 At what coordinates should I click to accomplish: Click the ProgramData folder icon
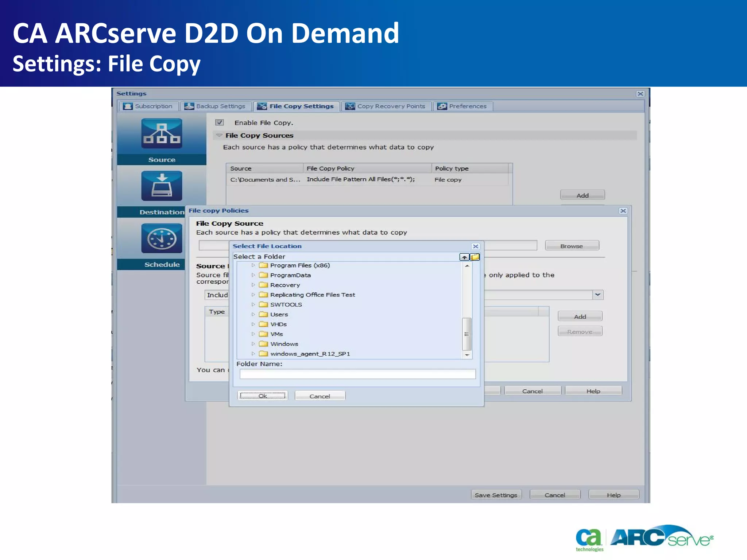tap(263, 275)
